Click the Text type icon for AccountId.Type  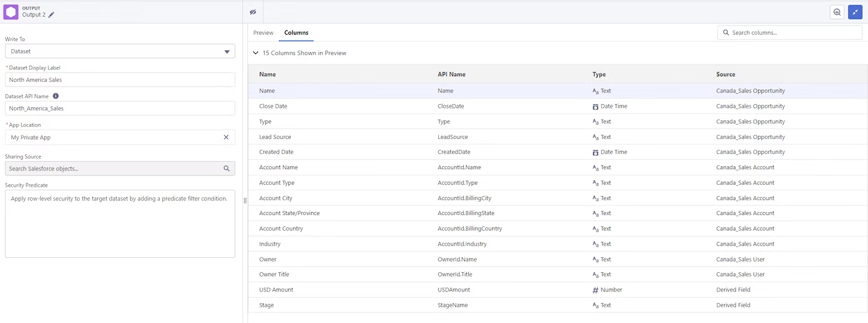pyautogui.click(x=595, y=183)
